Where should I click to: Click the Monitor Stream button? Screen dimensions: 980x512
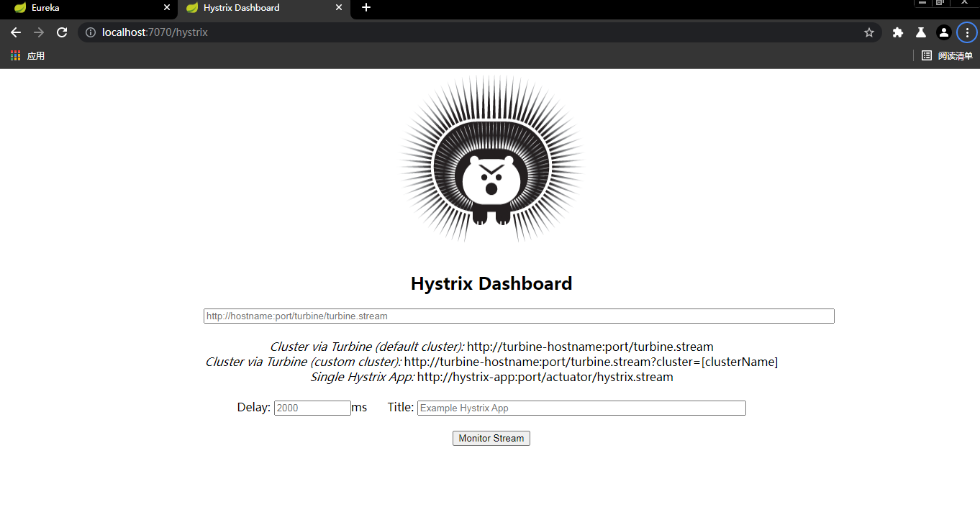click(x=491, y=438)
